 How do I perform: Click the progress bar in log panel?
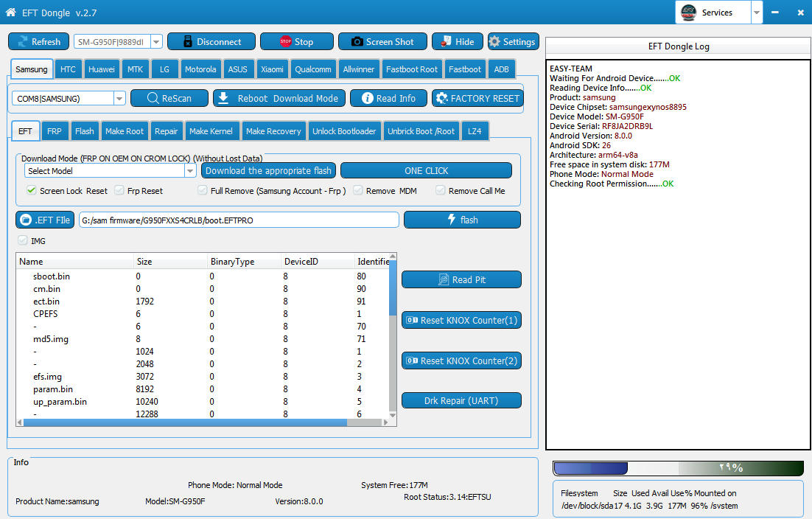679,468
